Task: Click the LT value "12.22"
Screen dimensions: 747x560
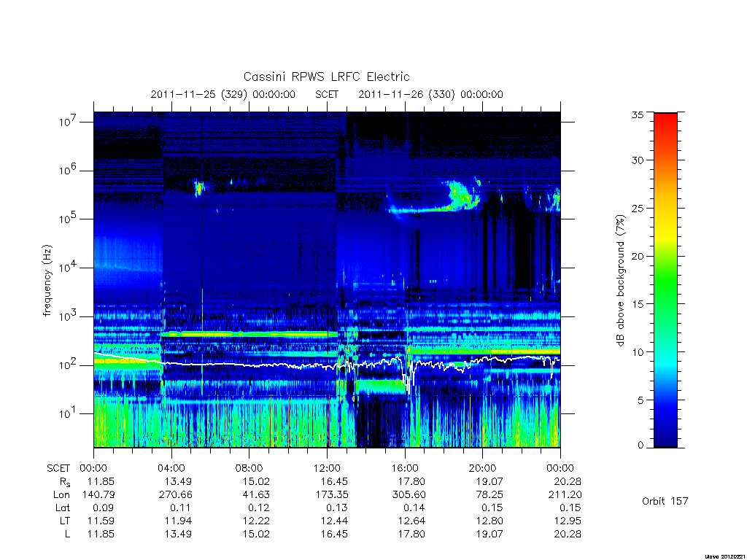Action: coord(256,521)
